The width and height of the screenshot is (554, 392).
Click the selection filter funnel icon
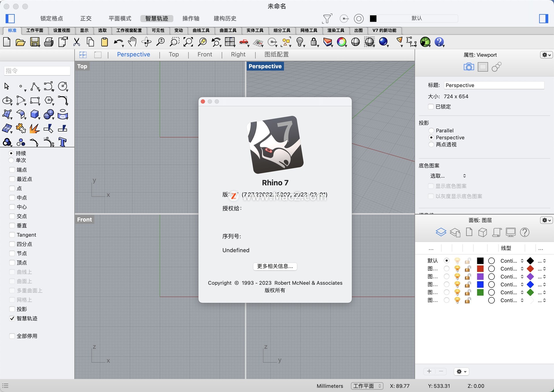[327, 19]
